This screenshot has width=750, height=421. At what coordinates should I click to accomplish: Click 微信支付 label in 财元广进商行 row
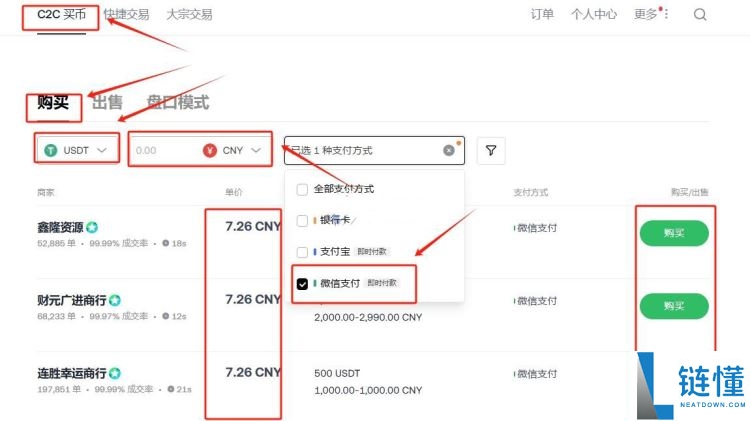click(537, 301)
